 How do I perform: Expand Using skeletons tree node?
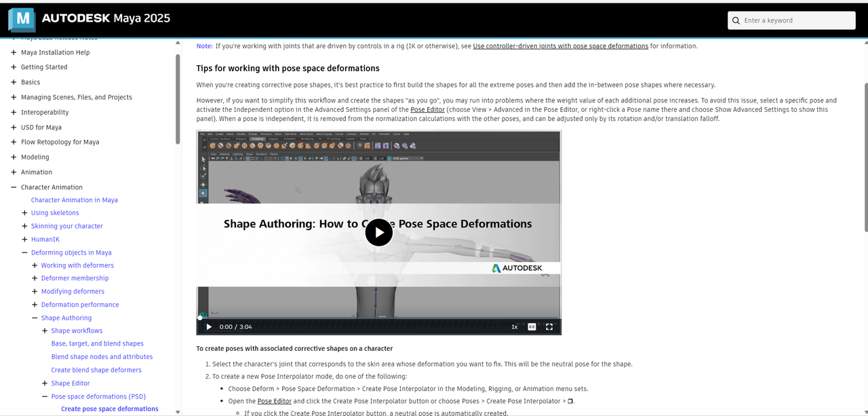[24, 213]
